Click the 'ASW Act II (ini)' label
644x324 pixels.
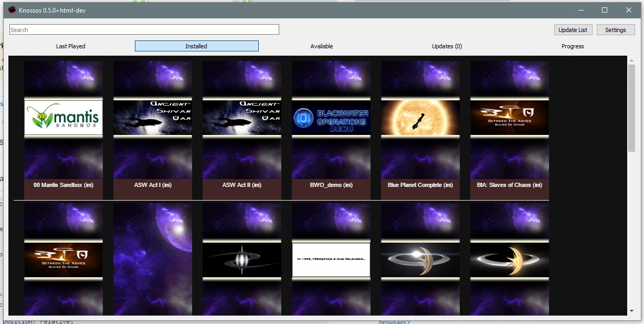[x=242, y=185]
